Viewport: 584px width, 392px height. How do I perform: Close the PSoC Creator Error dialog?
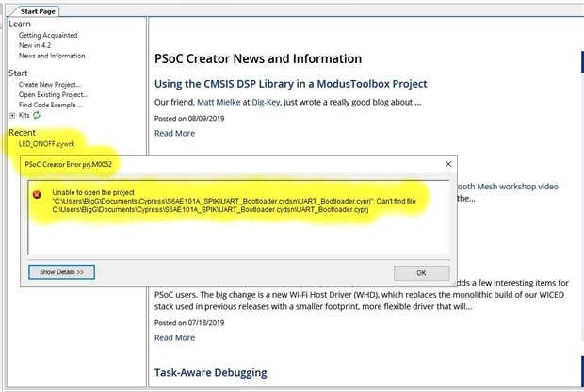[448, 164]
